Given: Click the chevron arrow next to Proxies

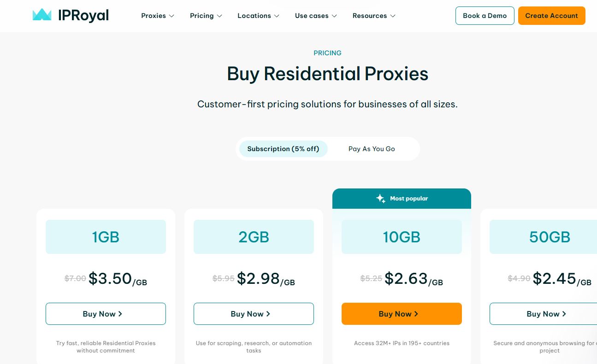Looking at the screenshot, I should [x=171, y=16].
